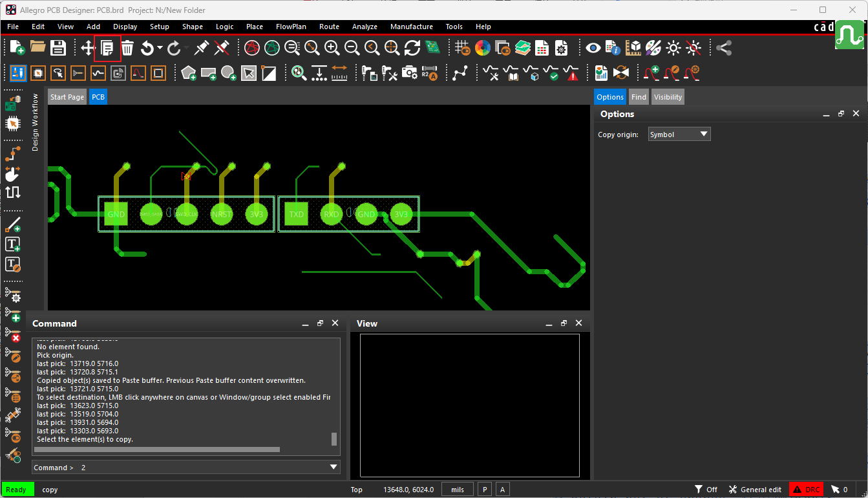Viewport: 868px width, 498px height.
Task: Open the color wheel dialog icon
Action: click(x=482, y=48)
